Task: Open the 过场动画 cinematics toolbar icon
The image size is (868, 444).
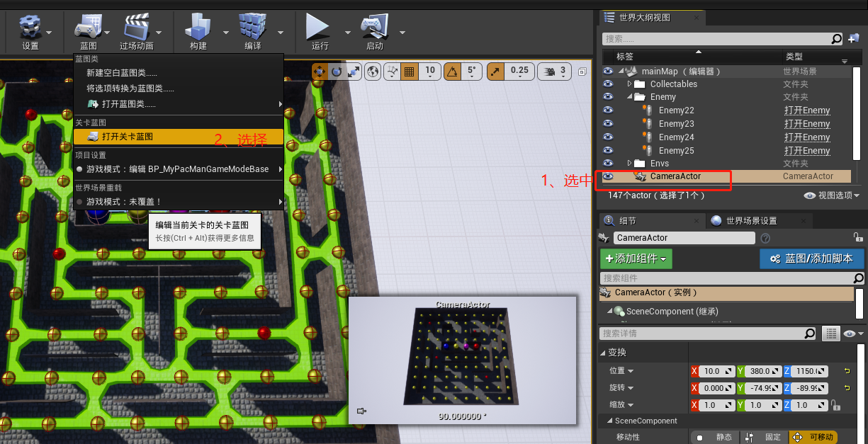Action: pyautogui.click(x=137, y=30)
